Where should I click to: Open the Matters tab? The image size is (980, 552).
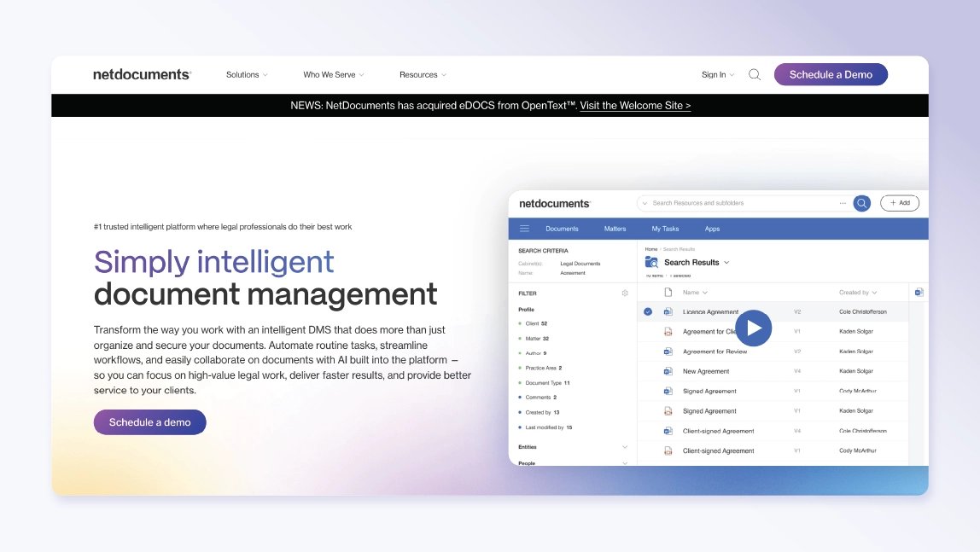coord(615,229)
